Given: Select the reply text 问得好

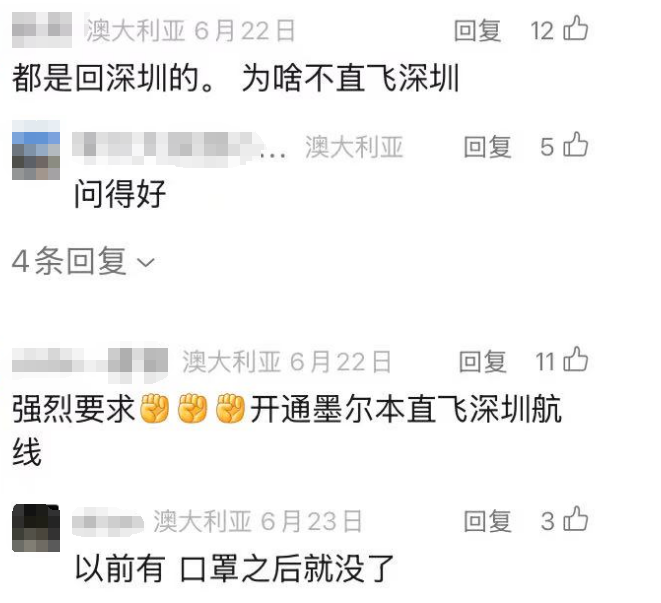Looking at the screenshot, I should pyautogui.click(x=120, y=194).
